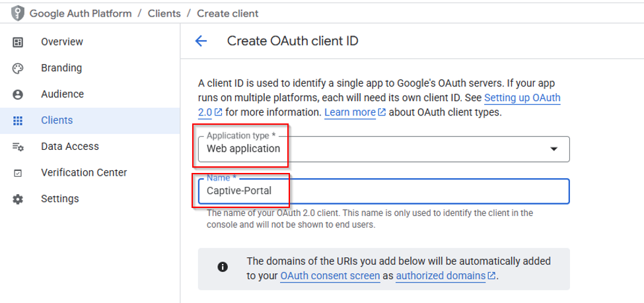644x303 pixels.
Task: Click the Branding palette icon
Action: 18,68
